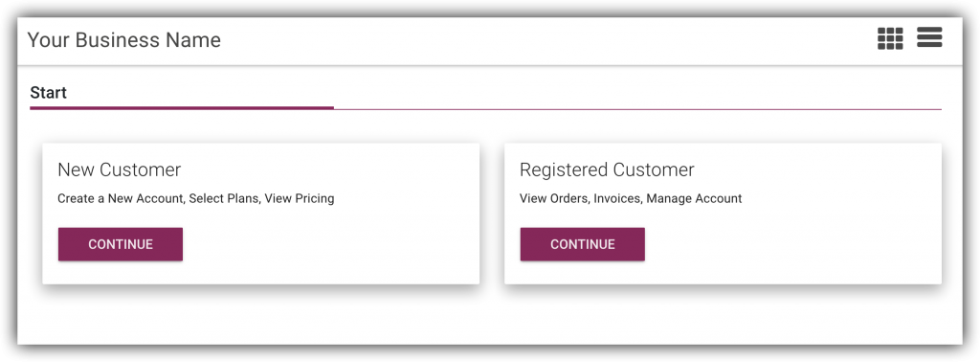Click the Manage Account text
This screenshot has height=362, width=980.
point(695,199)
